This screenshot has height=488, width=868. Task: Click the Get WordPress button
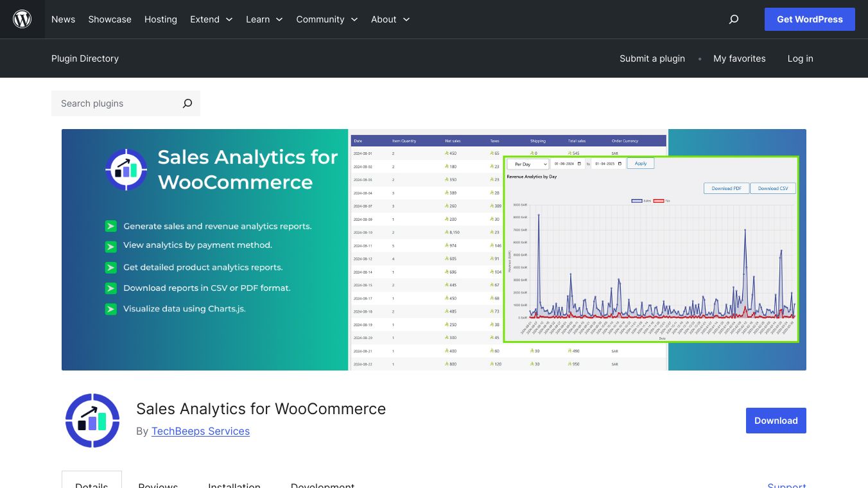810,19
